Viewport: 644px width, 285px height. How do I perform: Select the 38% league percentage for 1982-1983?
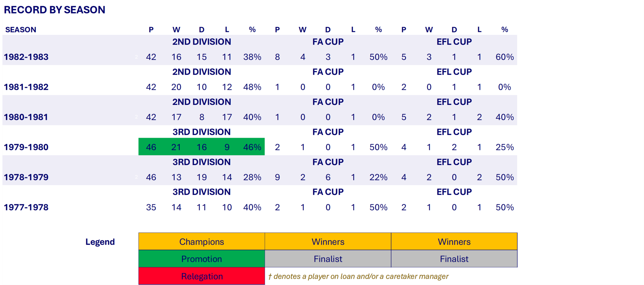252,57
